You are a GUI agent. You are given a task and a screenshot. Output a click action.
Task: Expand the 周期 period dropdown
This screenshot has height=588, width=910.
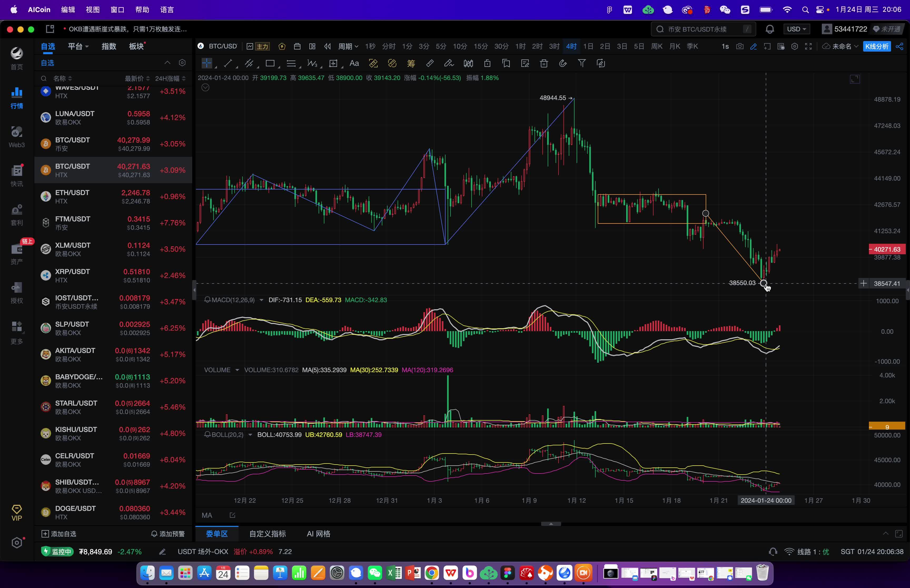point(348,46)
